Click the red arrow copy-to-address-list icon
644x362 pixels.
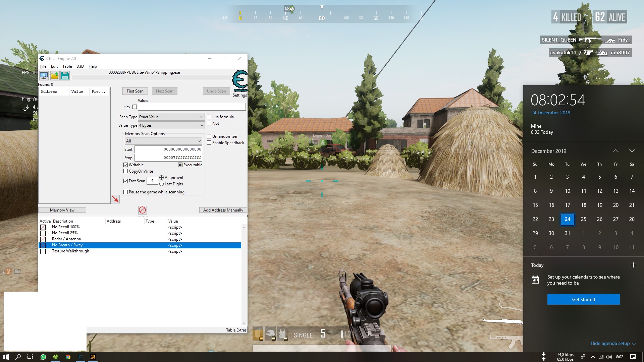pyautogui.click(x=115, y=199)
